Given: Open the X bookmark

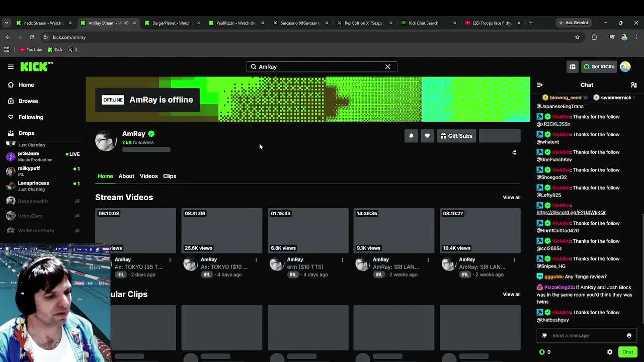Looking at the screenshot, I should 72,50.
